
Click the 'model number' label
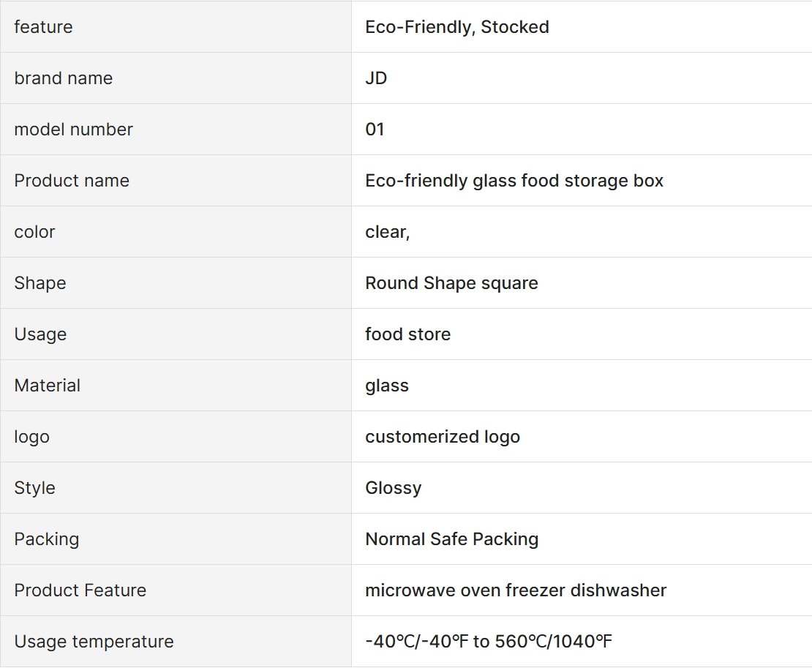(74, 130)
